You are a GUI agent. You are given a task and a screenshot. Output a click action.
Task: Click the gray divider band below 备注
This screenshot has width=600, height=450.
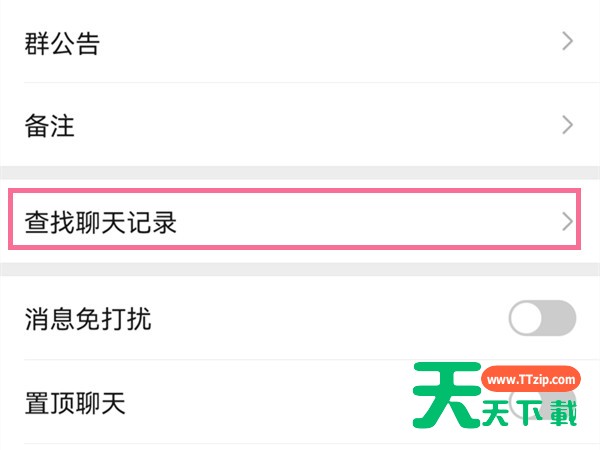(x=300, y=173)
